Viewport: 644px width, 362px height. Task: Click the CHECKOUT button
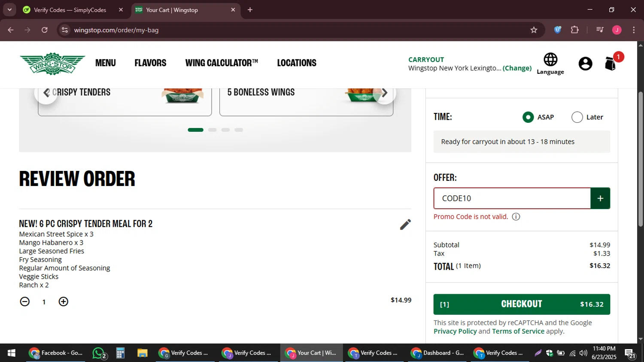point(522,304)
